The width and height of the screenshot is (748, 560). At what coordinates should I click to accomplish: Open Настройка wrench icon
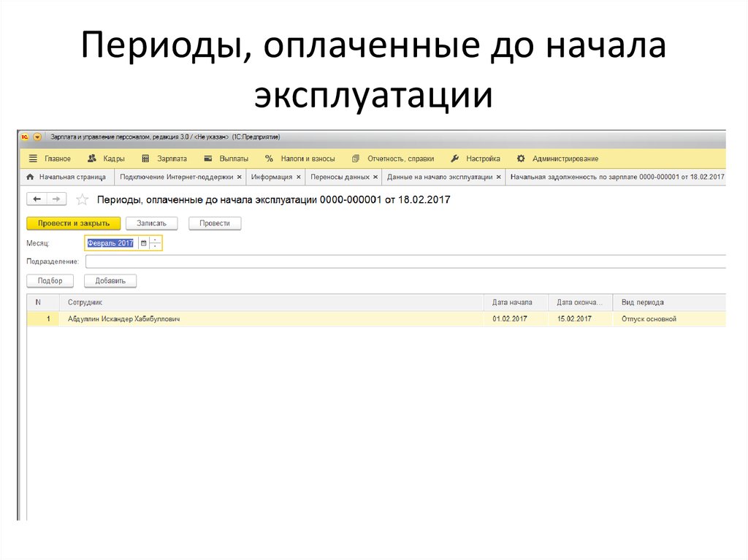point(454,158)
